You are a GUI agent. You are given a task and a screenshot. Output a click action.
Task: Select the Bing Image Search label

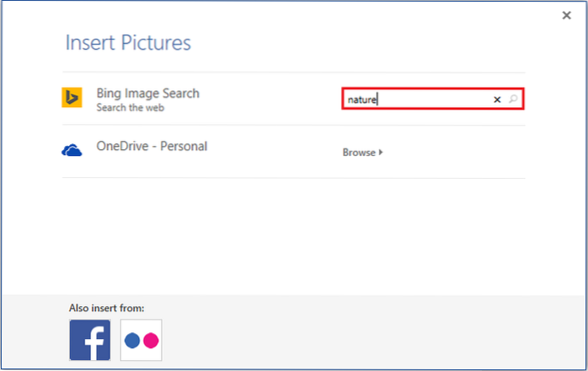(x=149, y=93)
